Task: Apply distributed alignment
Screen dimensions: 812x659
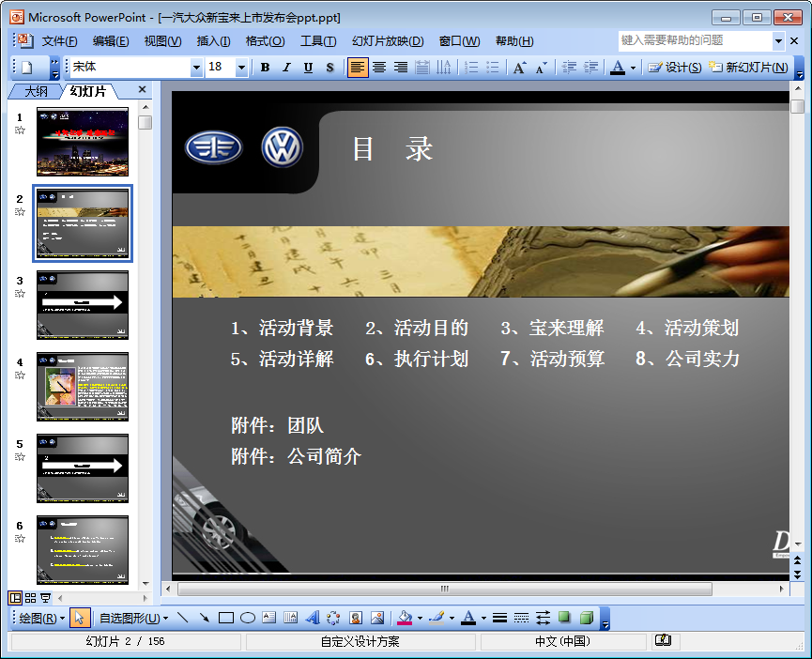Action: point(422,68)
